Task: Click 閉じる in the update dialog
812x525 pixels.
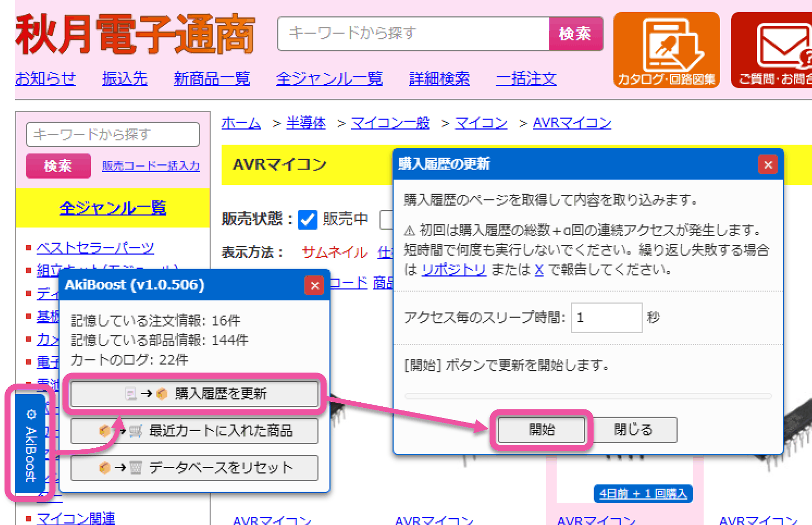Action: [x=633, y=430]
